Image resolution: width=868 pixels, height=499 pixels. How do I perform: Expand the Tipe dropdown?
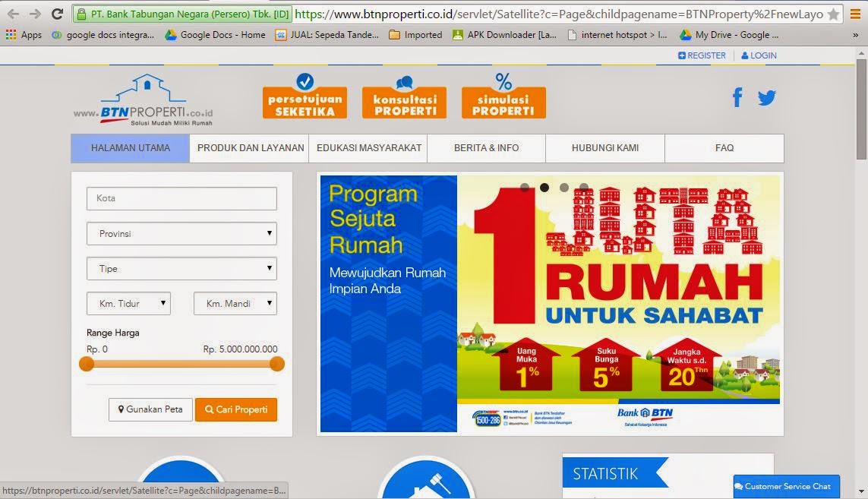pyautogui.click(x=181, y=269)
